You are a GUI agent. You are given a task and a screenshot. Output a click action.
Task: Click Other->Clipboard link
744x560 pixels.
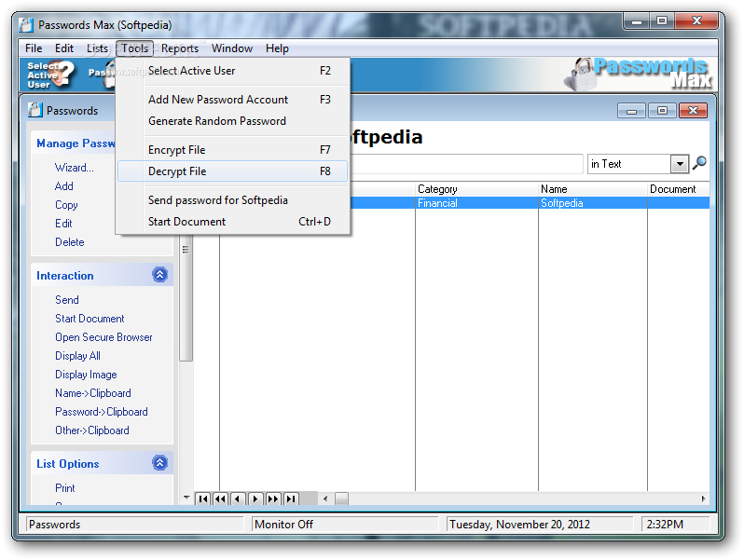pyautogui.click(x=92, y=430)
